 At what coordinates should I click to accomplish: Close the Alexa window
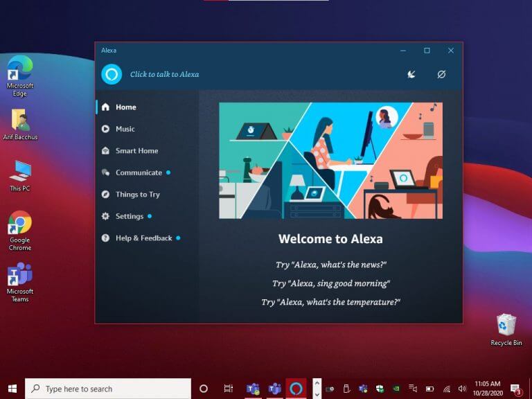coord(450,51)
